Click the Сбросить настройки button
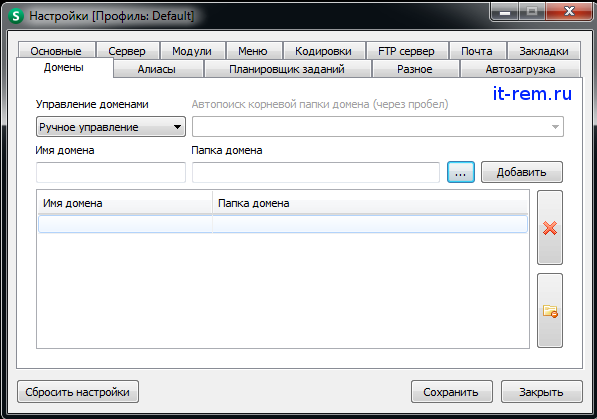The height and width of the screenshot is (419, 597). click(78, 392)
